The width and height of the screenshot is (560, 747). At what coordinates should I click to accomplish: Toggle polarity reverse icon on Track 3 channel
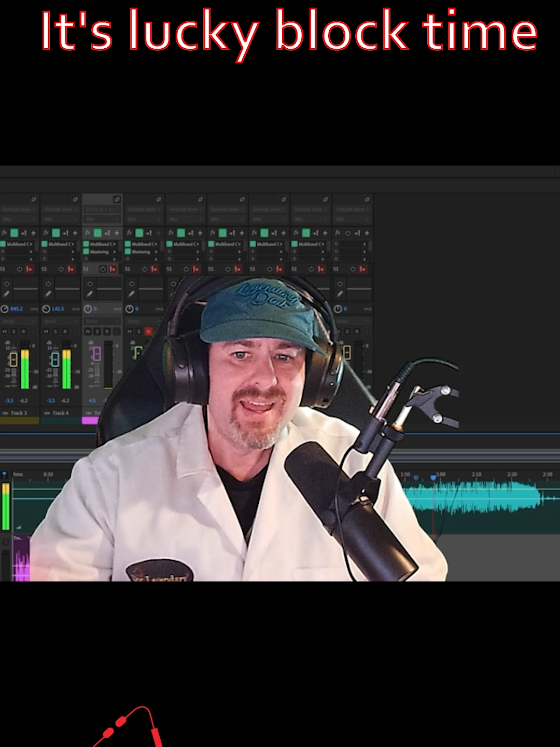pyautogui.click(x=34, y=200)
